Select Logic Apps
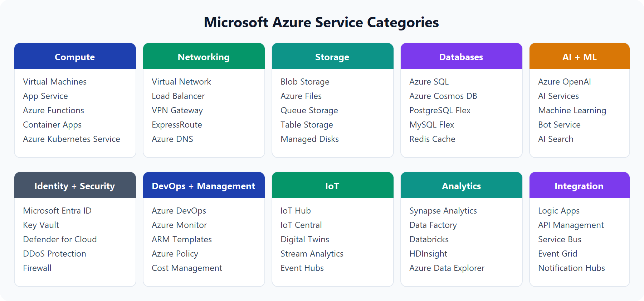The image size is (644, 301). pos(559,211)
